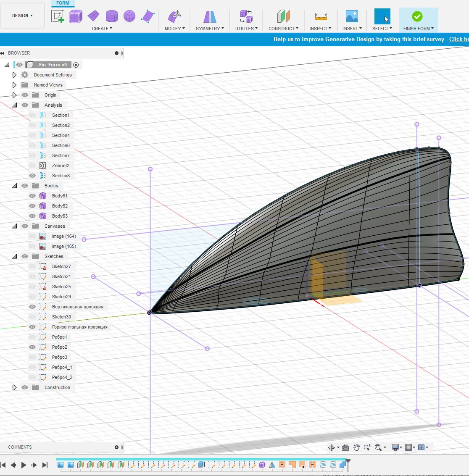Click the Zebra32 analysis icon
Viewport: 469px width, 476px height.
coord(43,166)
